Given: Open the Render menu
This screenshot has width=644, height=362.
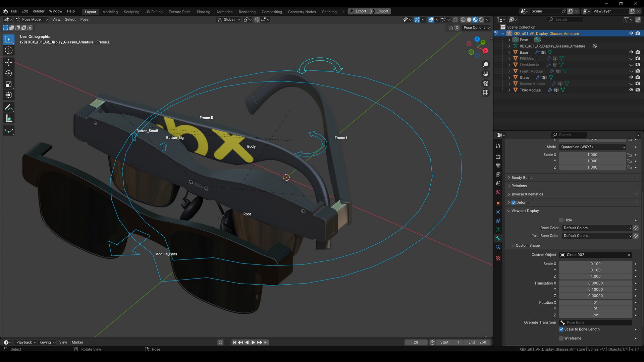Looking at the screenshot, I should [38, 11].
